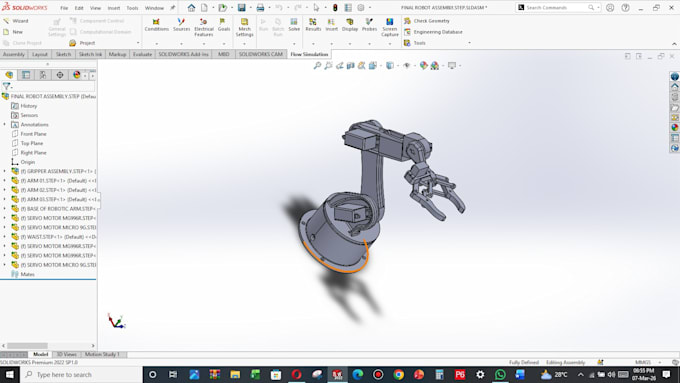
Task: Click the Zoom to Fit magnifier icon
Action: point(317,65)
